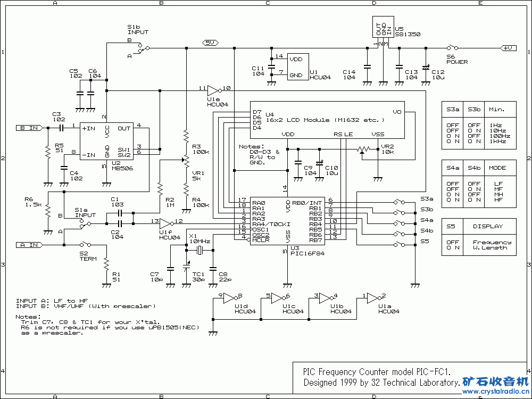
Task: Select the U1b inverter symbol
Action: 326,298
